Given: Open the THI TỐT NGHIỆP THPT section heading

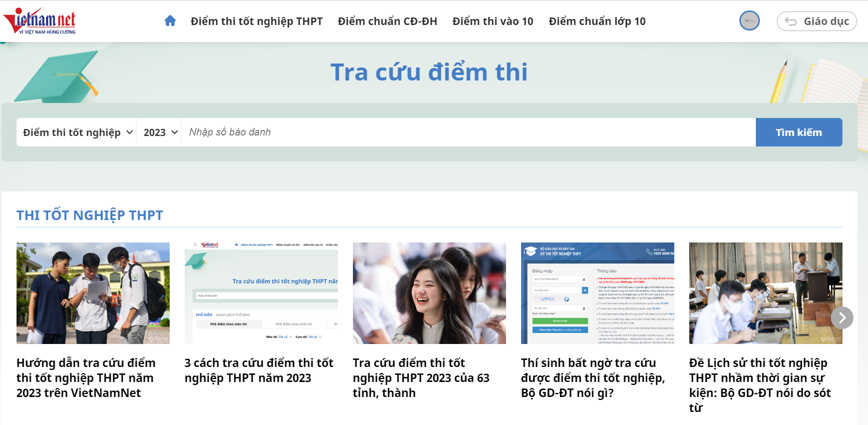Looking at the screenshot, I should [90, 215].
